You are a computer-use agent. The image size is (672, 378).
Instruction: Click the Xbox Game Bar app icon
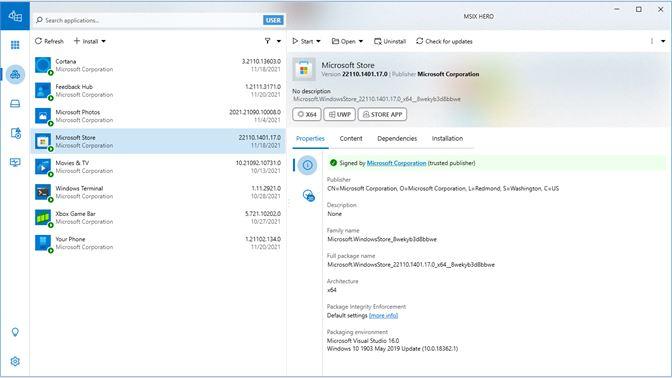pos(43,217)
